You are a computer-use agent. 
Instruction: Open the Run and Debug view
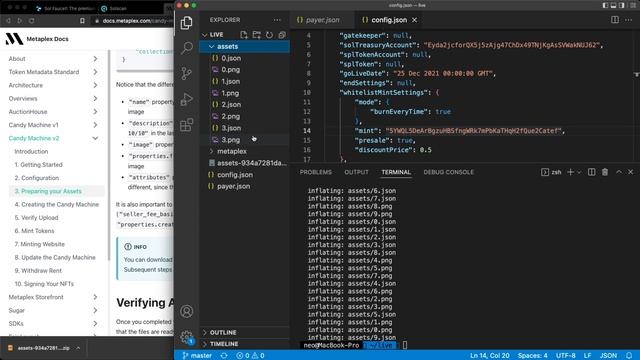pos(187,99)
